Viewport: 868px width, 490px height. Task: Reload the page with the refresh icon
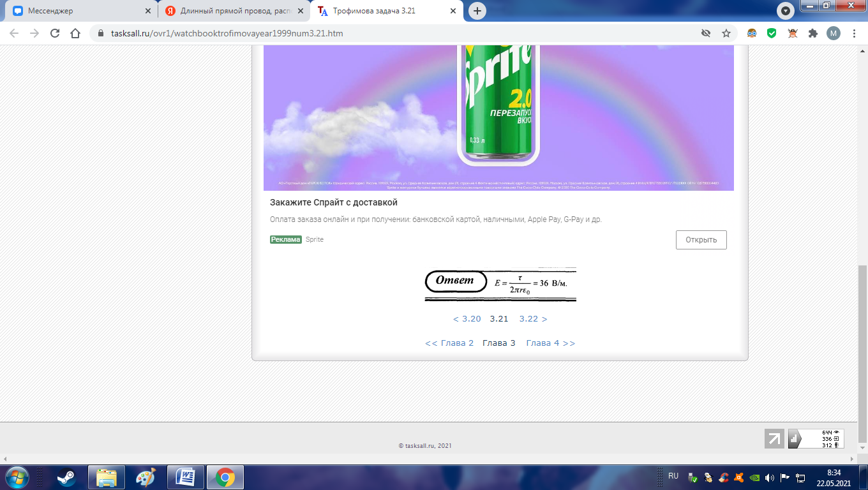pyautogui.click(x=55, y=33)
